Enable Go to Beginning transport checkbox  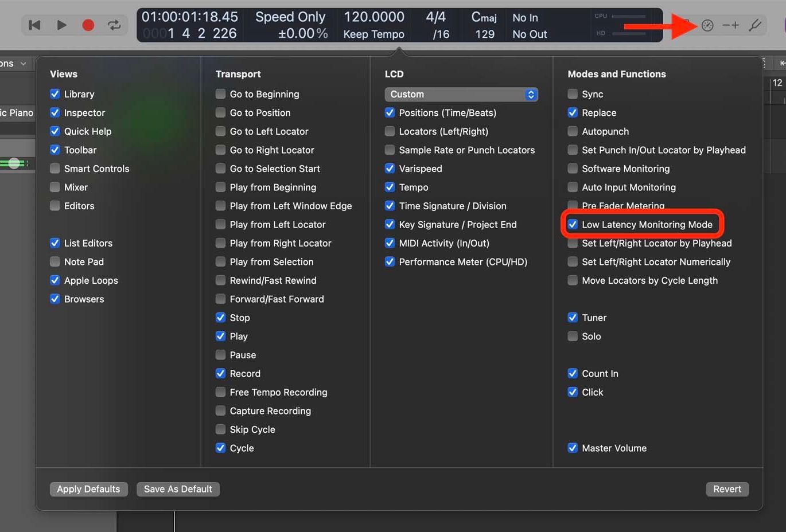click(x=220, y=94)
